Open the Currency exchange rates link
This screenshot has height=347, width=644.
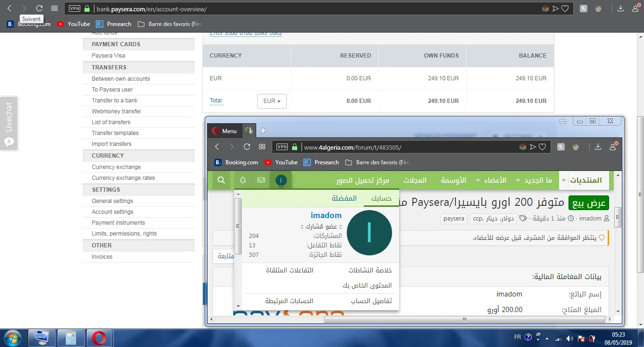tap(123, 178)
